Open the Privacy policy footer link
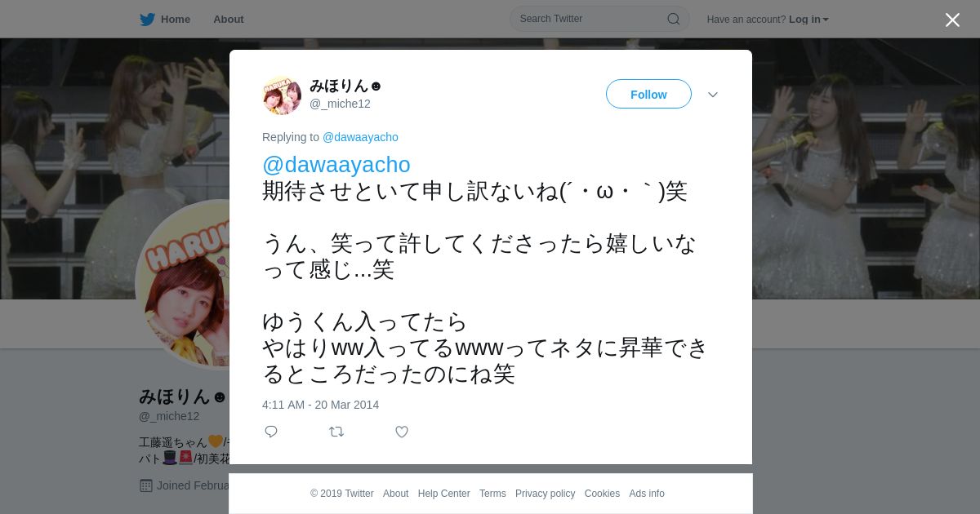 pyautogui.click(x=545, y=494)
